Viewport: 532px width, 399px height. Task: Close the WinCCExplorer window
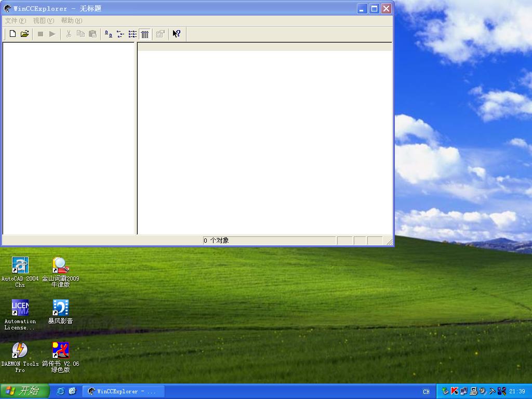[x=386, y=8]
